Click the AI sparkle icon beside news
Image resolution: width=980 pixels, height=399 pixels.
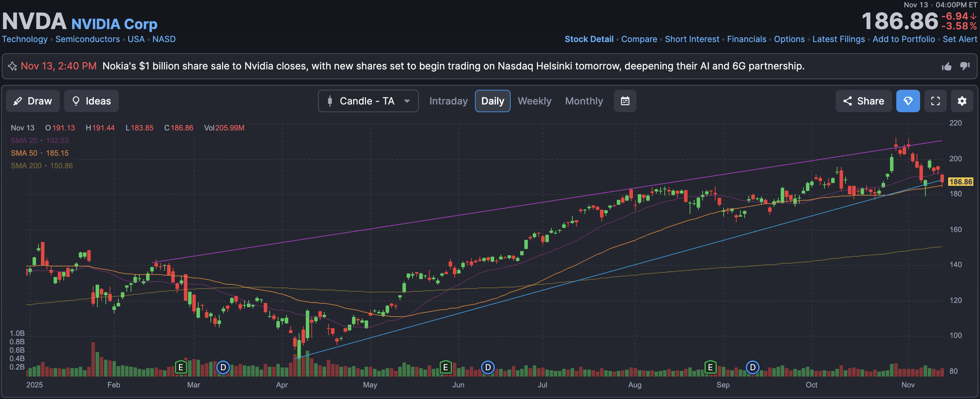click(x=12, y=66)
